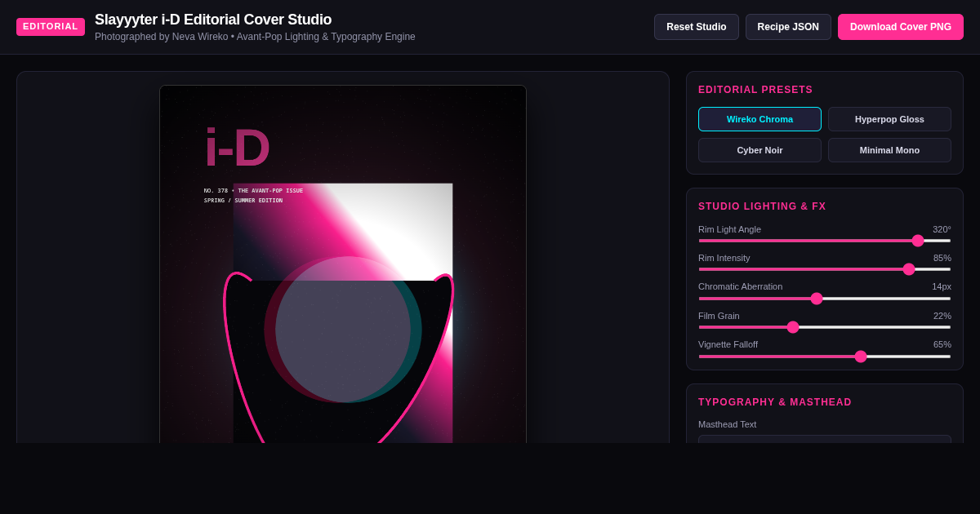Click the Editorial Presets heading

[x=755, y=90]
